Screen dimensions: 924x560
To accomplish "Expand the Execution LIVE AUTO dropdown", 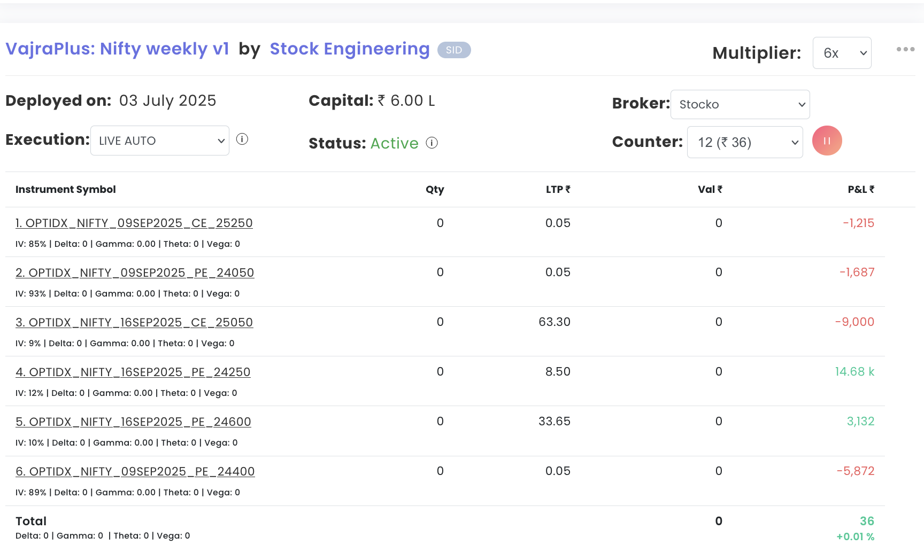I will [x=159, y=141].
